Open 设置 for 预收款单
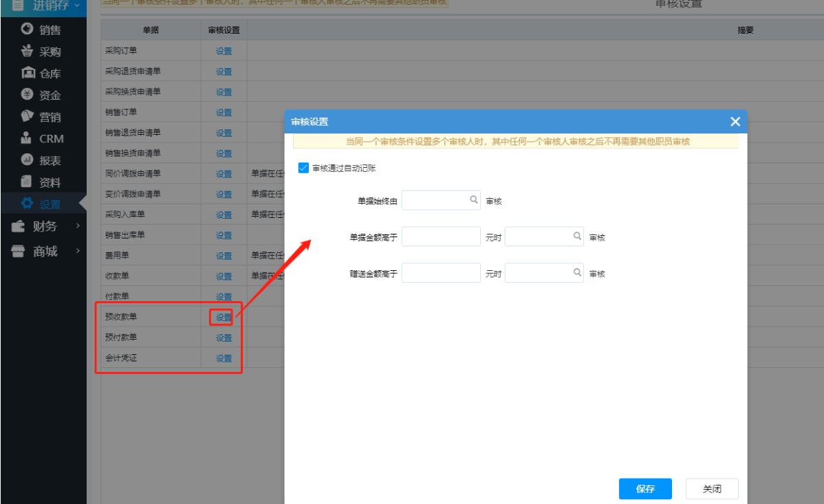The width and height of the screenshot is (824, 504). pyautogui.click(x=224, y=318)
